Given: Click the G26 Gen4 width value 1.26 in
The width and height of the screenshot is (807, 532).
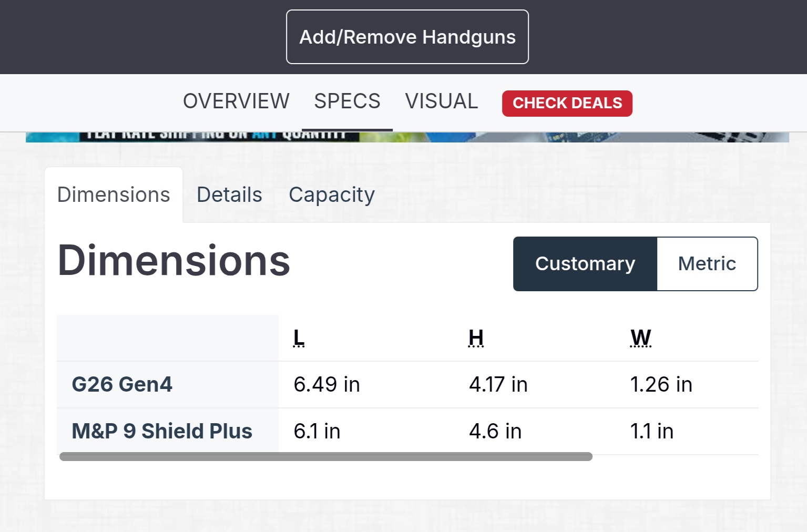Looking at the screenshot, I should [x=661, y=384].
